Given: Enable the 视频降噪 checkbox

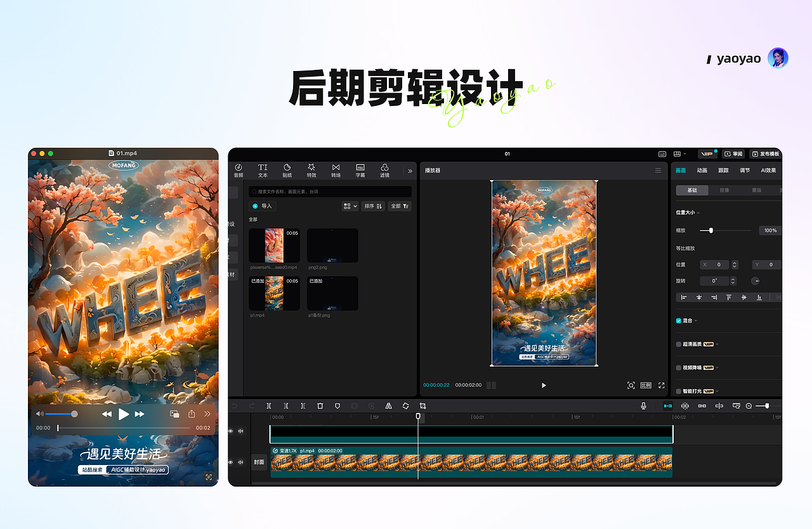Looking at the screenshot, I should pos(679,368).
